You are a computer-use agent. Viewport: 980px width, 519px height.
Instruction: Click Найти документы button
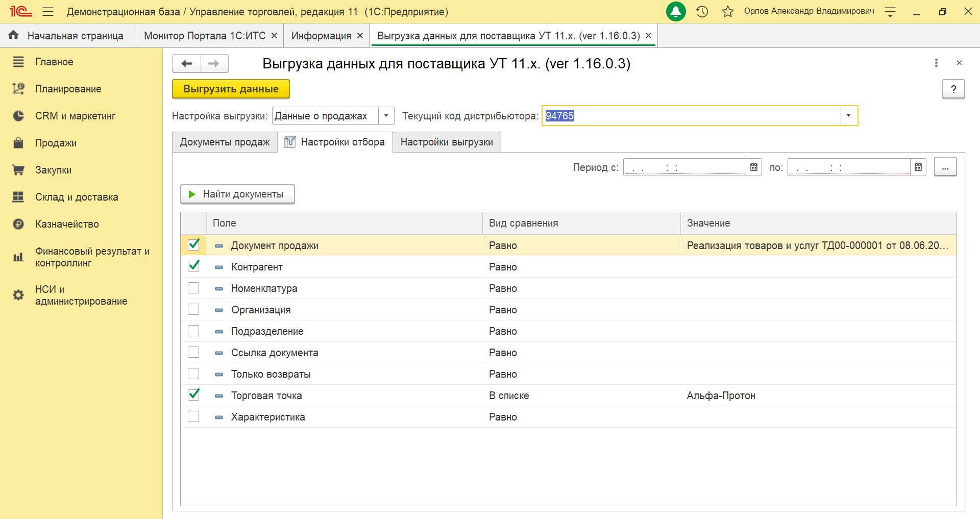pyautogui.click(x=237, y=194)
